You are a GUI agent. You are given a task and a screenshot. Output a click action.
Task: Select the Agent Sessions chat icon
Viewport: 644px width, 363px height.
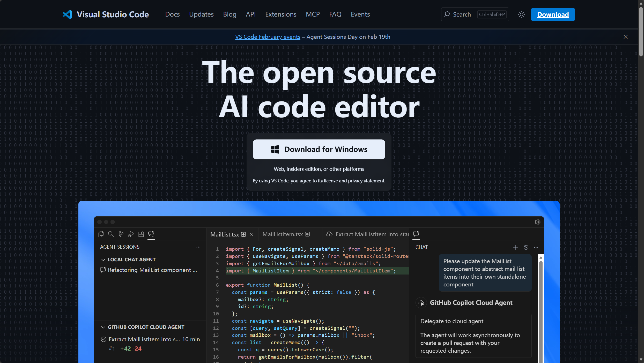point(151,234)
